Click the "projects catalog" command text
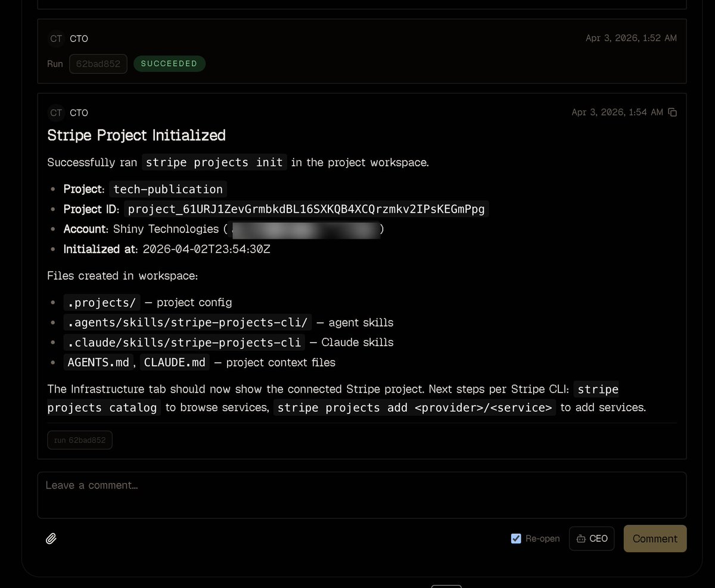The image size is (715, 588). pos(102,407)
